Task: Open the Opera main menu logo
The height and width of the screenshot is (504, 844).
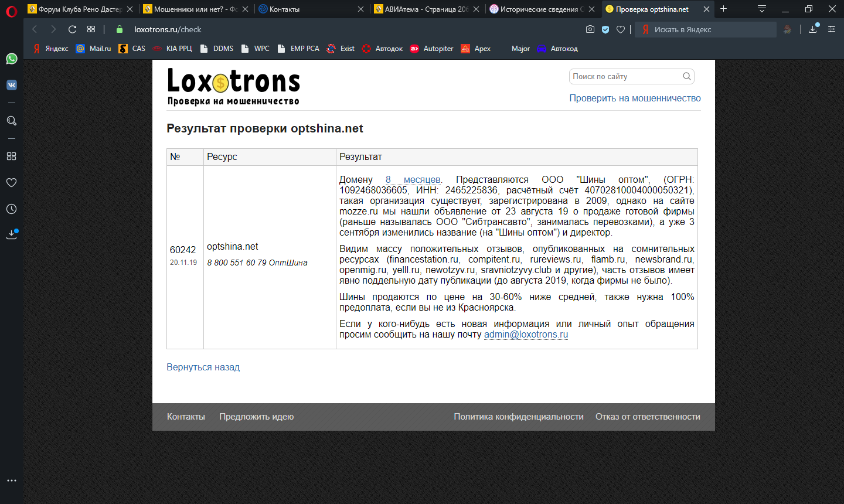Action: (x=11, y=10)
